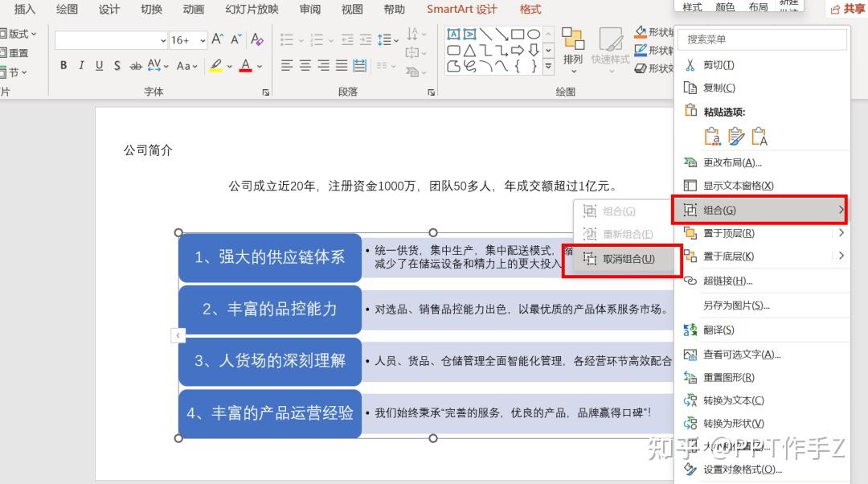Toggle italic formatting
Viewport: 868px width, 484px height.
(x=81, y=65)
